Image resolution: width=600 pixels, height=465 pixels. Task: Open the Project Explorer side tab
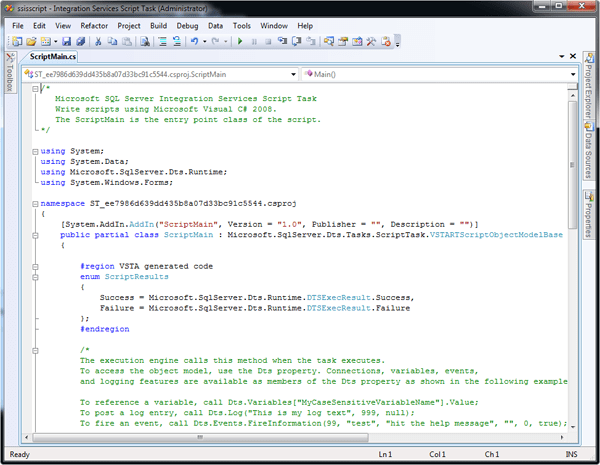coord(589,86)
